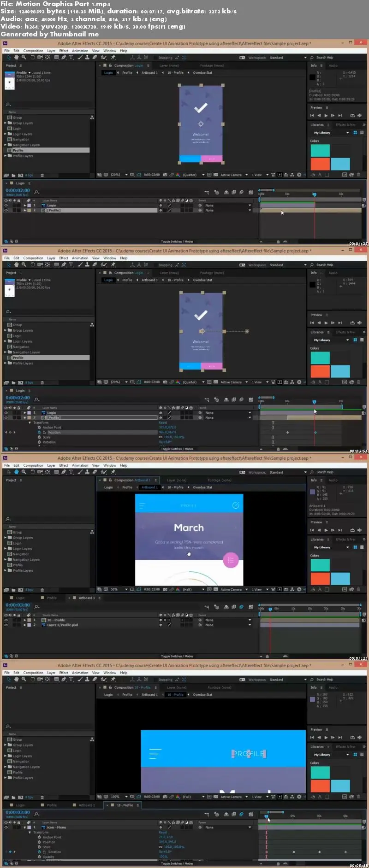The width and height of the screenshot is (369, 868).
Task: Open Workspace Standard dropdown in frame 00:04:21
Action: point(288,472)
